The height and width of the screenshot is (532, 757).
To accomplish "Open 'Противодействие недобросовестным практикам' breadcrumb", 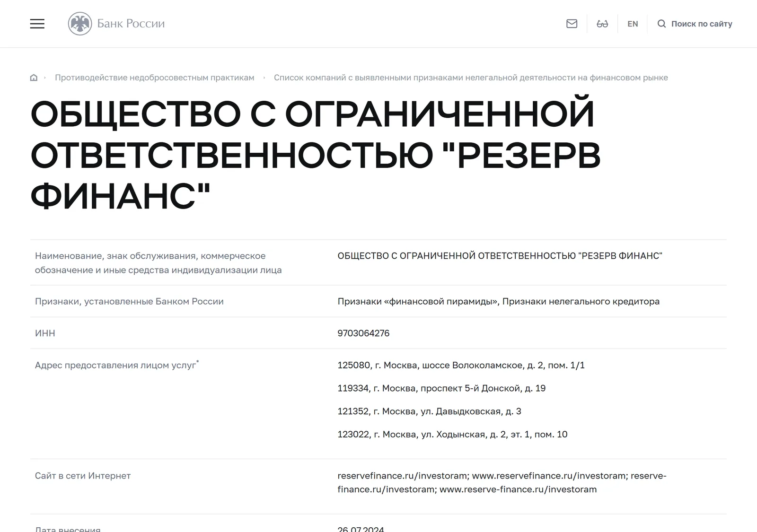I will coord(155,78).
